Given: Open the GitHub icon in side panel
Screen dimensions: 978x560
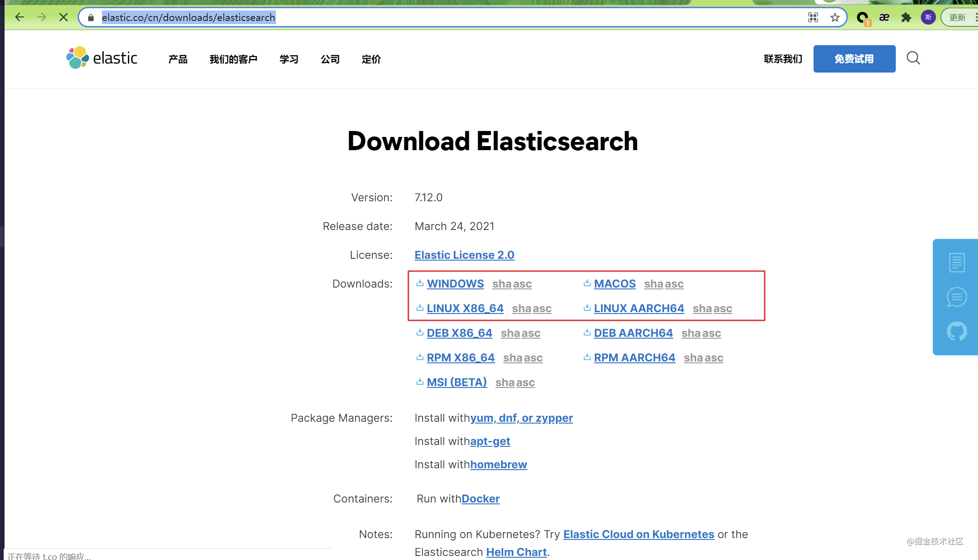Looking at the screenshot, I should [957, 331].
